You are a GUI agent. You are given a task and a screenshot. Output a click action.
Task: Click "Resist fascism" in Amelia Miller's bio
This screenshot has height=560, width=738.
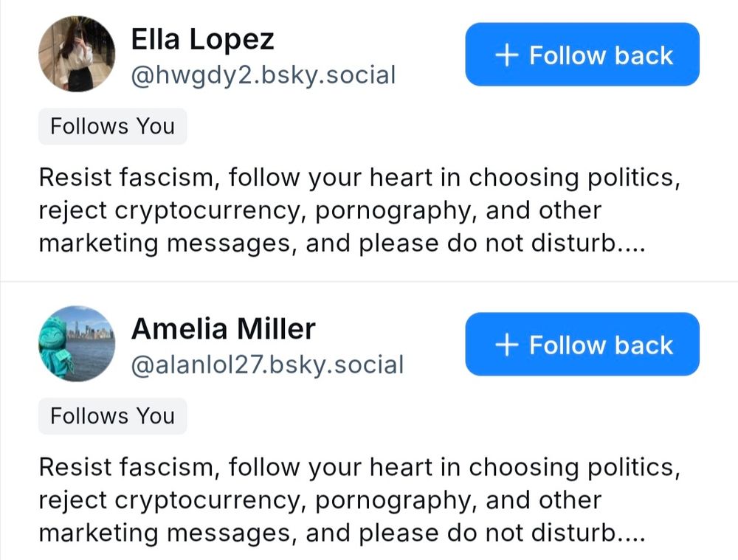128,468
